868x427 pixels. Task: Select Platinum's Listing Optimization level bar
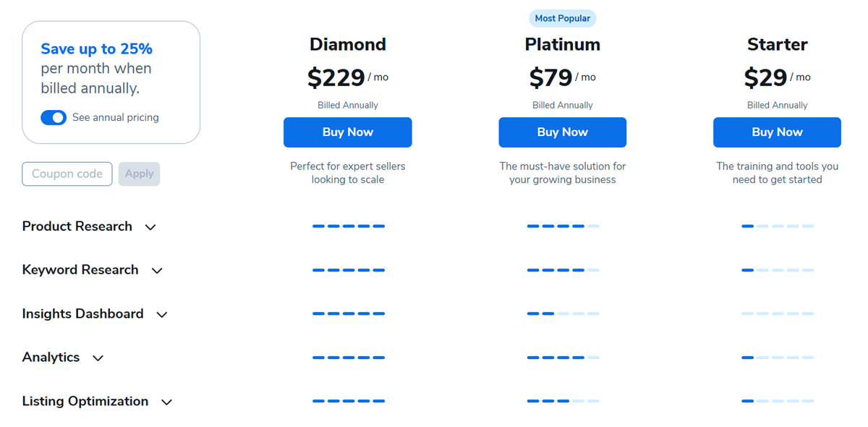563,401
